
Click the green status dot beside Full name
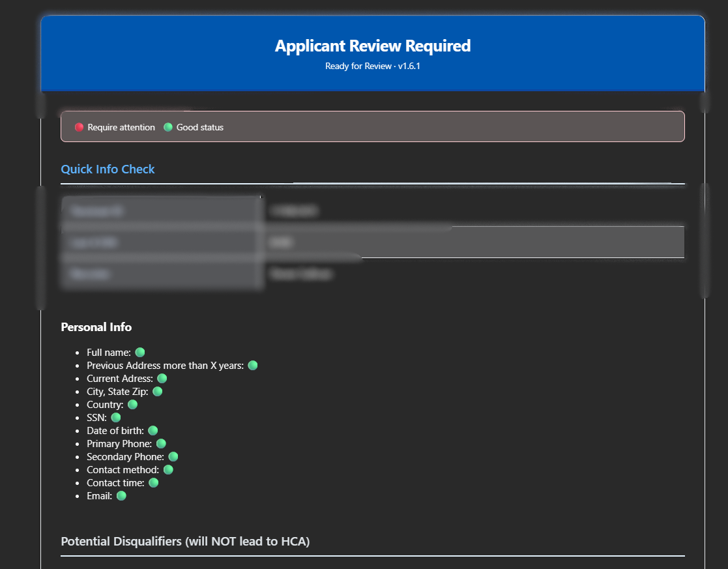click(139, 353)
